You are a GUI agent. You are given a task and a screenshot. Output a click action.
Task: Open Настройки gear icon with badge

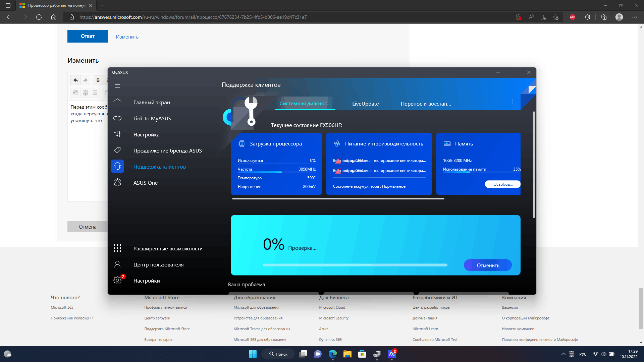coord(117,280)
